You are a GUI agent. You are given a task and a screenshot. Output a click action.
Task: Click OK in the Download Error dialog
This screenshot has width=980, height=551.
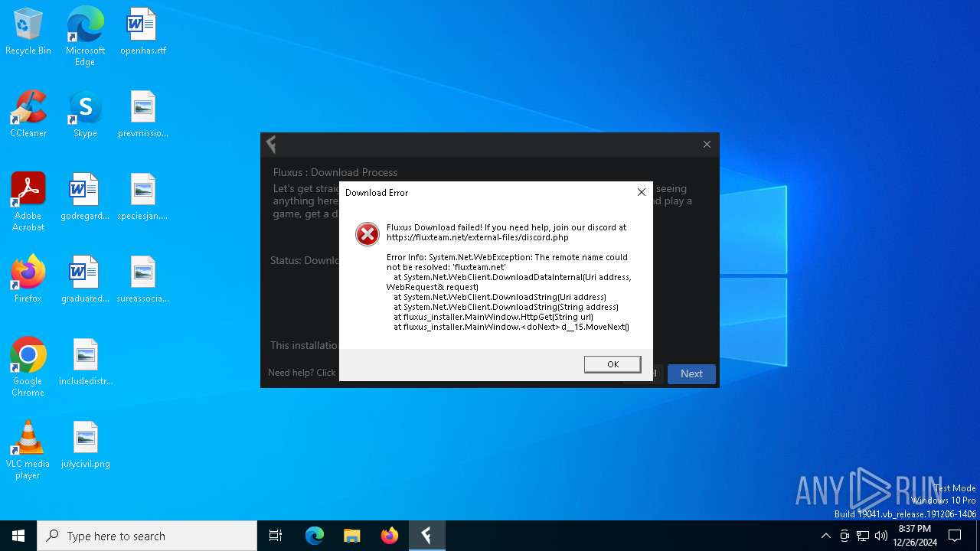coord(612,364)
